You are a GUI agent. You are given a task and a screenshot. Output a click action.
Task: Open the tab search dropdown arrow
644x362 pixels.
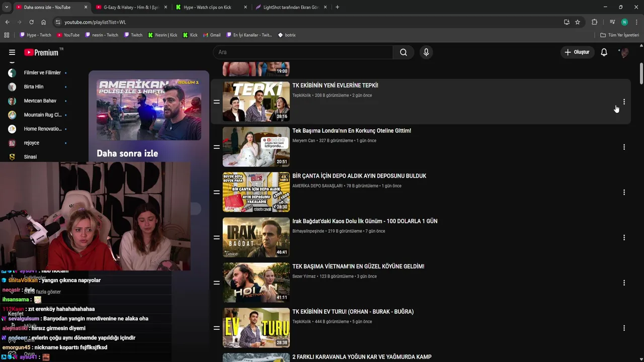pyautogui.click(x=6, y=7)
